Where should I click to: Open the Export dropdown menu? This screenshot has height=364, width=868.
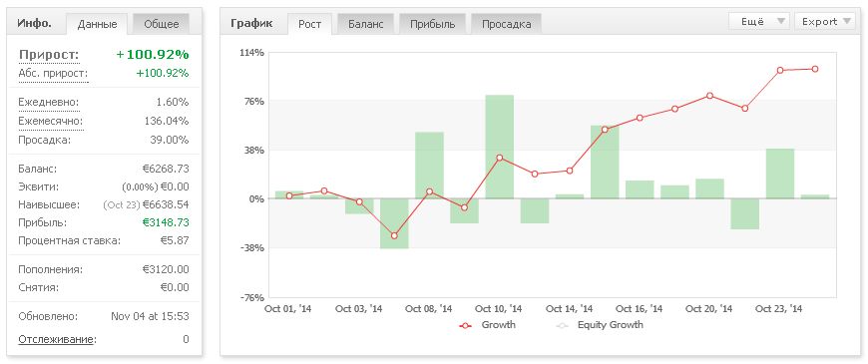[x=825, y=22]
